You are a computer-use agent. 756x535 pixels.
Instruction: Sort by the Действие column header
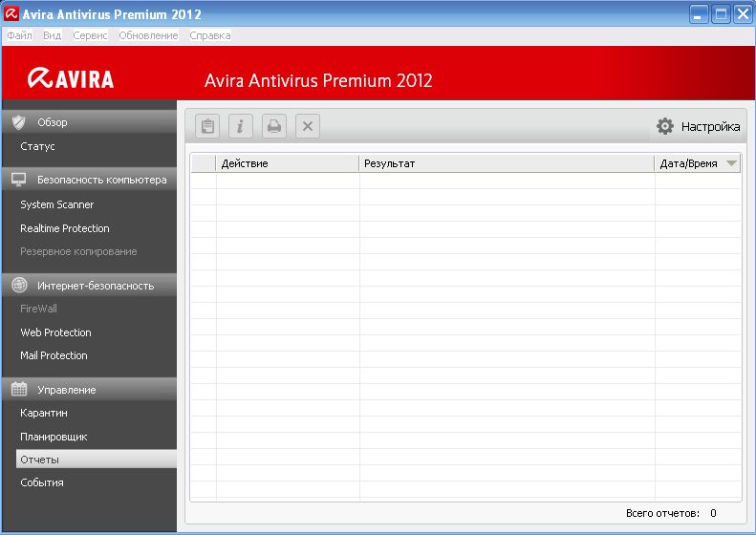coord(288,163)
